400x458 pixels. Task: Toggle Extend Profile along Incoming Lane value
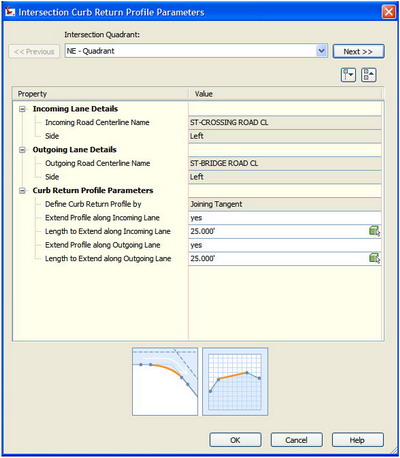coord(285,218)
